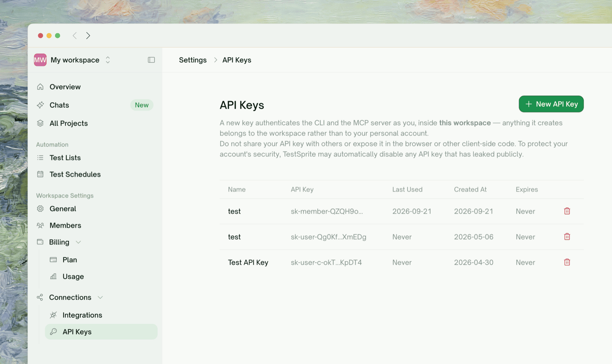Click the Billing wallet icon
Viewport: 612px width, 364px height.
[x=40, y=242]
